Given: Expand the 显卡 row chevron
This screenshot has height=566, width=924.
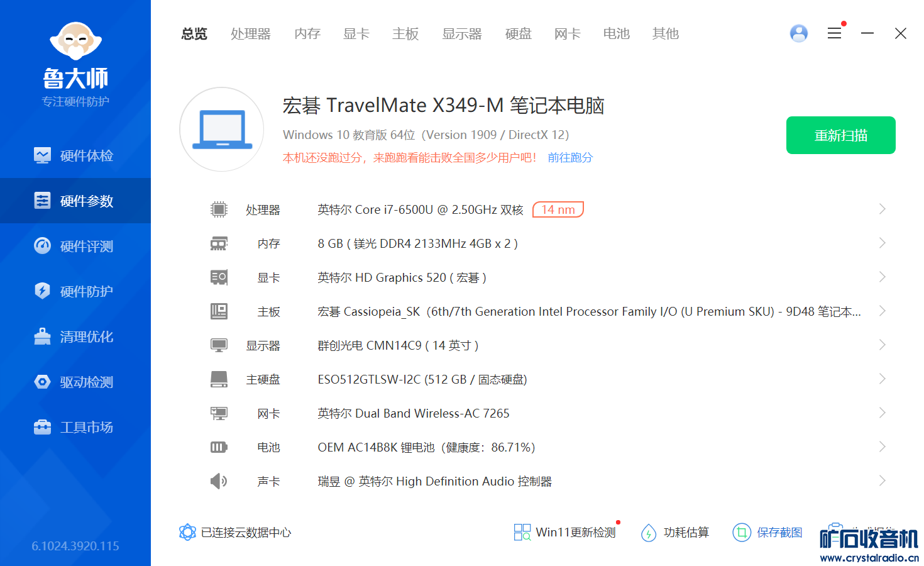Looking at the screenshot, I should pos(883,277).
